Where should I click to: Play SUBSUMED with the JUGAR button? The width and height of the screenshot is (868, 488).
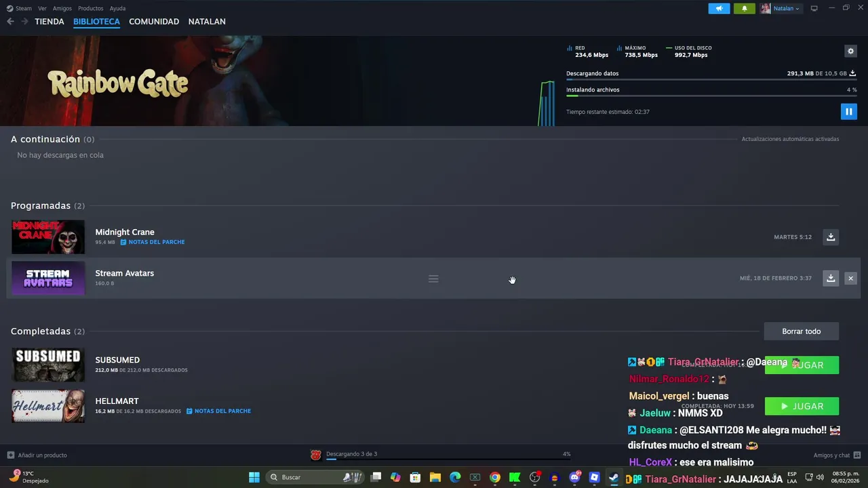(802, 365)
